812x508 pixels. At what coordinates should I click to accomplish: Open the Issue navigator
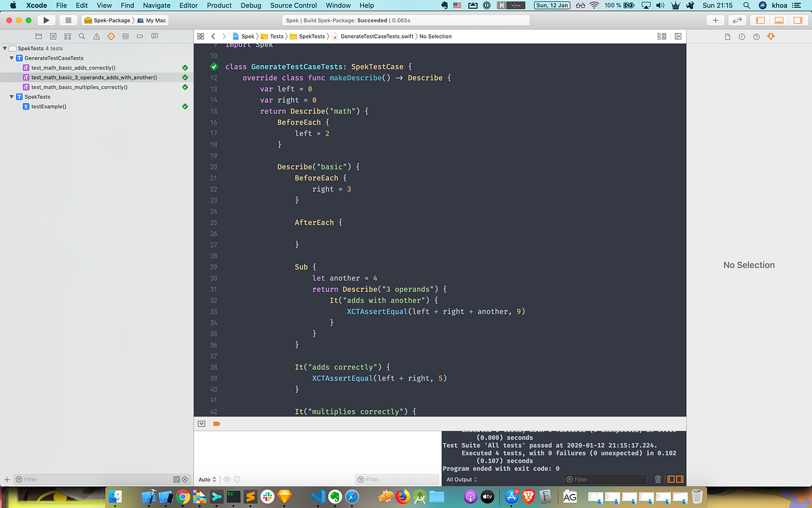pos(97,36)
